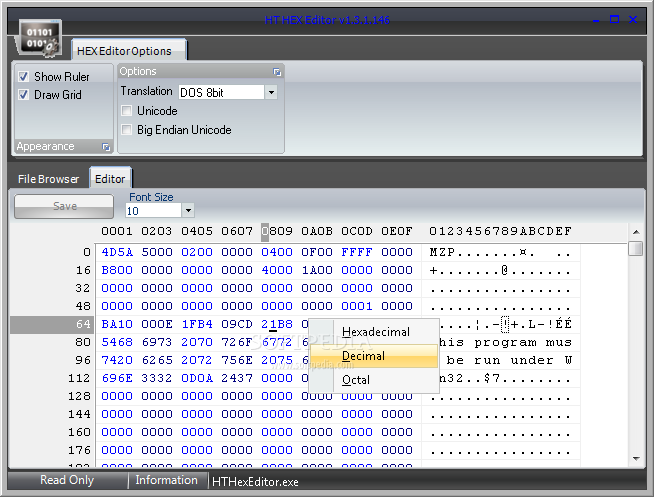Click the Information status bar button
This screenshot has height=497, width=654.
coord(166,480)
